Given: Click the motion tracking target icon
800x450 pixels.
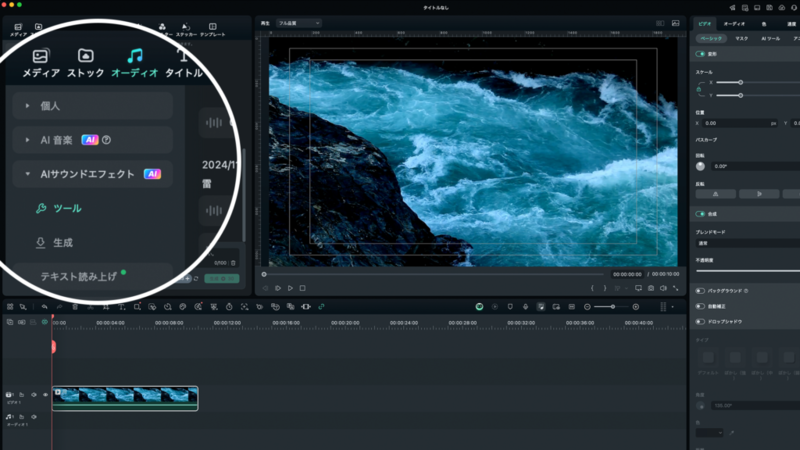Looking at the screenshot, I should pos(244,307).
